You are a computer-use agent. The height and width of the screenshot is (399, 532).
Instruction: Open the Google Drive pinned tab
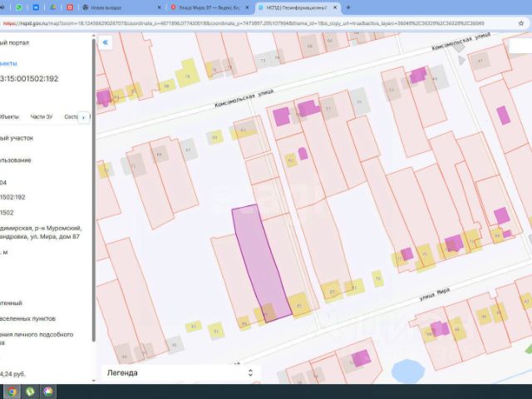point(53,7)
